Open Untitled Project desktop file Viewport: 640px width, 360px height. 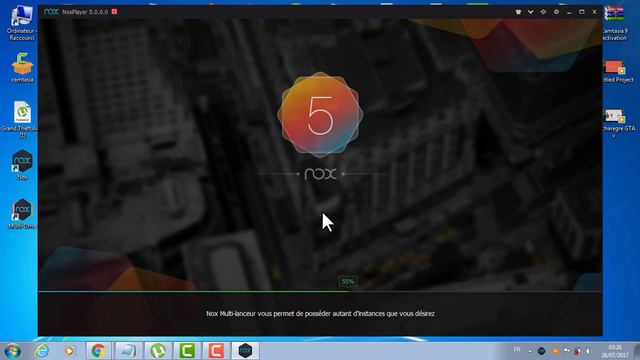pos(617,71)
